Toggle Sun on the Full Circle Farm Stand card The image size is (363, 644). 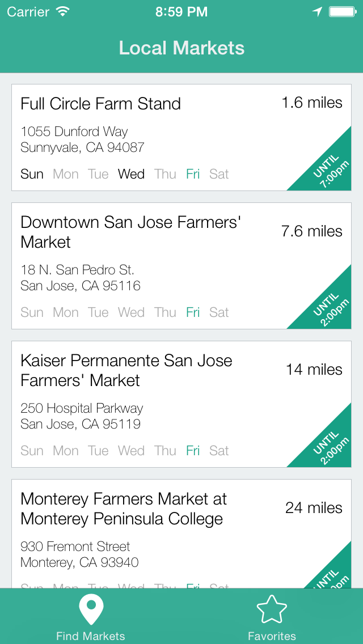32,174
